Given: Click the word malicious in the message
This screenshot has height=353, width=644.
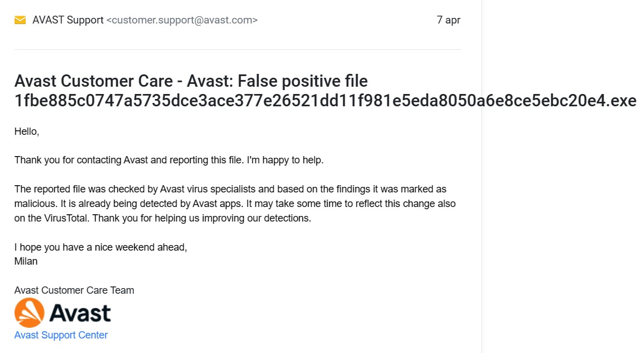Looking at the screenshot, I should pos(35,204).
